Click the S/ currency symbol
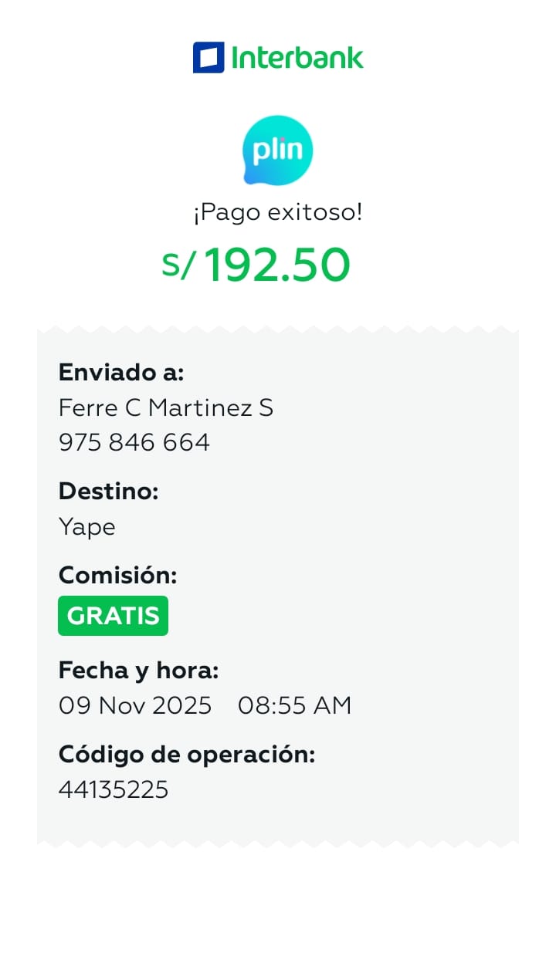 click(178, 265)
